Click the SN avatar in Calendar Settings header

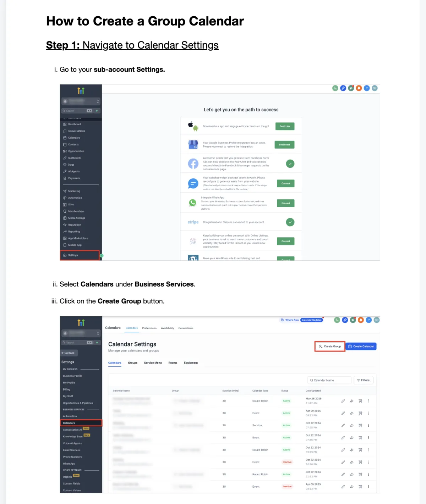(377, 320)
